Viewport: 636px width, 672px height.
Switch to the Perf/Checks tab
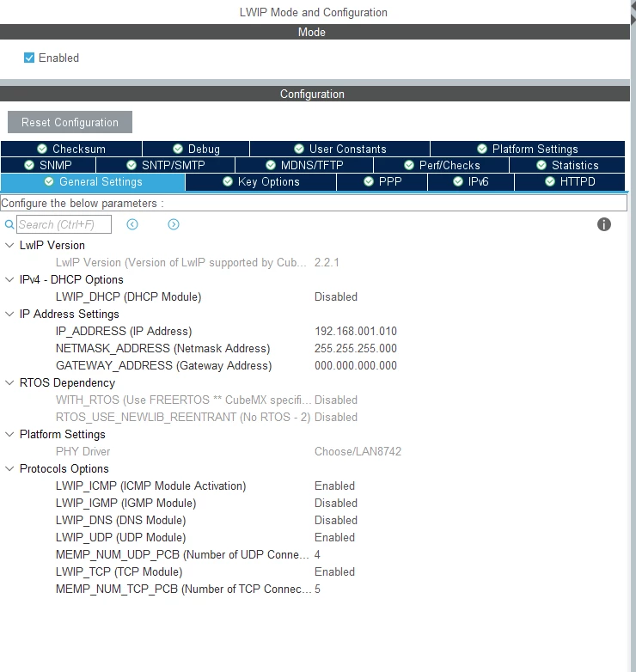click(x=442, y=165)
